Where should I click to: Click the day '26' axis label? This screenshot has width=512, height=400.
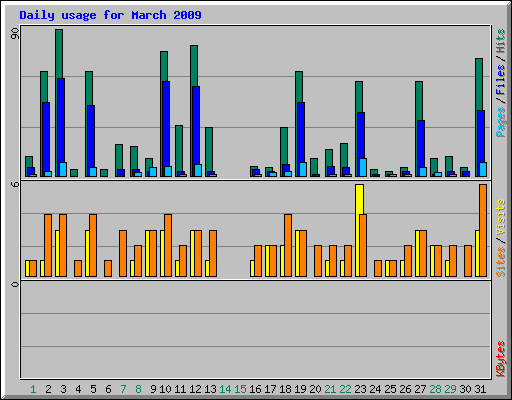point(405,389)
